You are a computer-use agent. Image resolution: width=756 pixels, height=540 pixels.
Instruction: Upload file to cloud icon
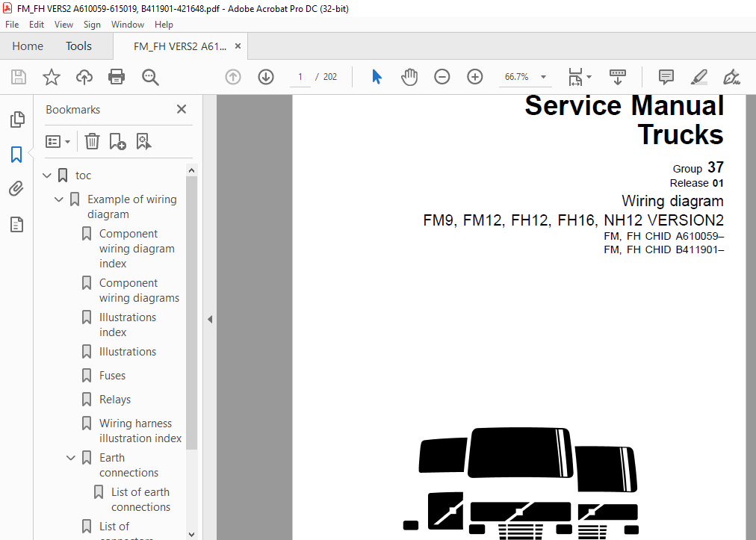[84, 77]
